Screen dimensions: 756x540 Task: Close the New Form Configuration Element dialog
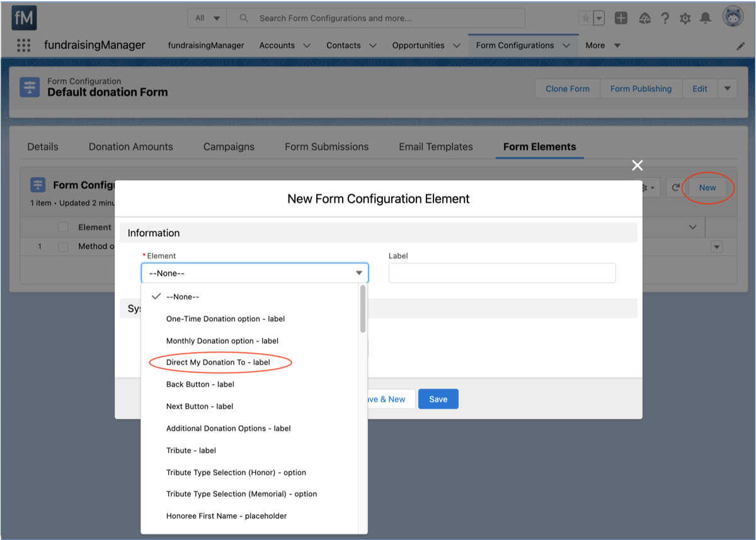coord(638,165)
